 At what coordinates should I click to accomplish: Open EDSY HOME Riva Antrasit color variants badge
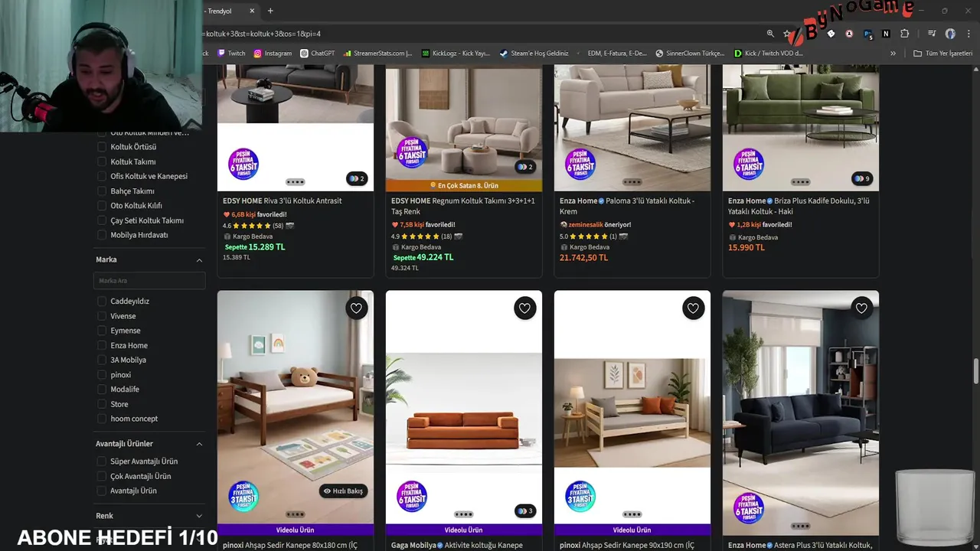pyautogui.click(x=357, y=178)
